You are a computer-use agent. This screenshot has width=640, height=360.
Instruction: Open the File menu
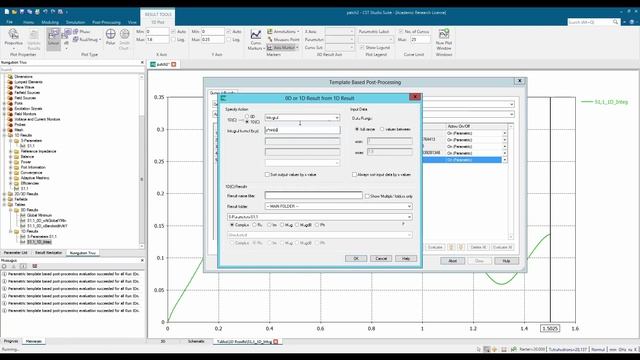point(9,22)
